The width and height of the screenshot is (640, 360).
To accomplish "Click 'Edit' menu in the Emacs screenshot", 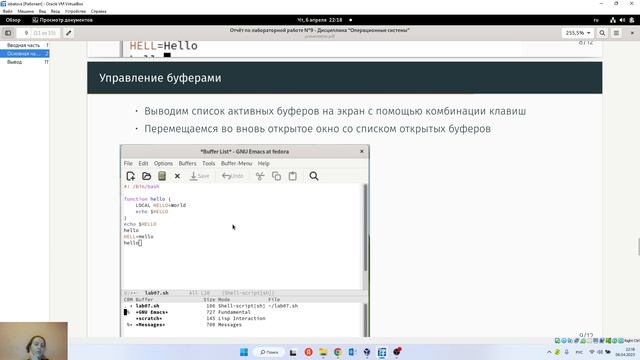I will [x=143, y=163].
